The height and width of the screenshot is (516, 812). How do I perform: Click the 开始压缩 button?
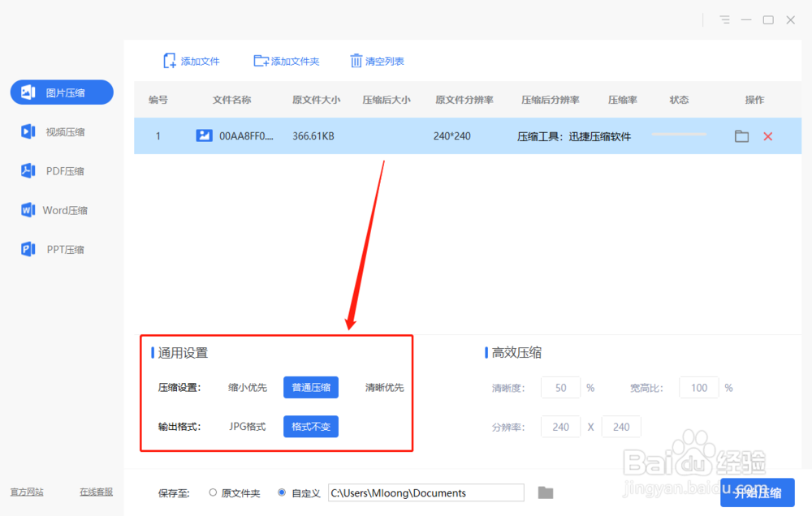coord(757,492)
